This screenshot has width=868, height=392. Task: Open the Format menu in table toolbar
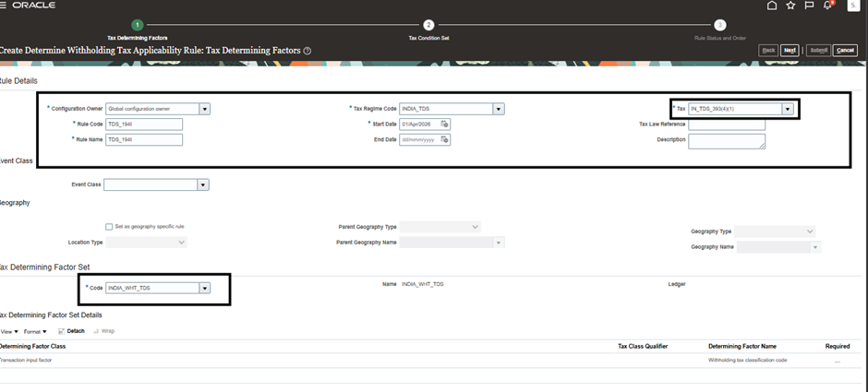pyautogui.click(x=35, y=332)
